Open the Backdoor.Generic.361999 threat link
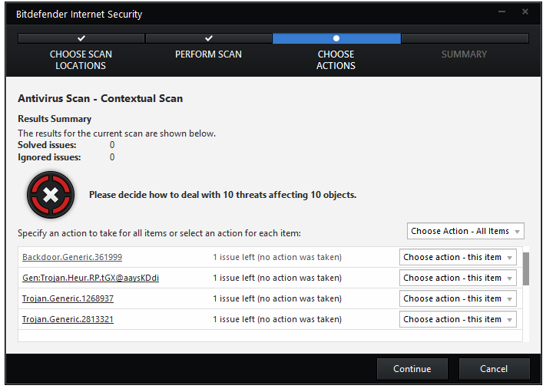The image size is (556, 392). 72,258
